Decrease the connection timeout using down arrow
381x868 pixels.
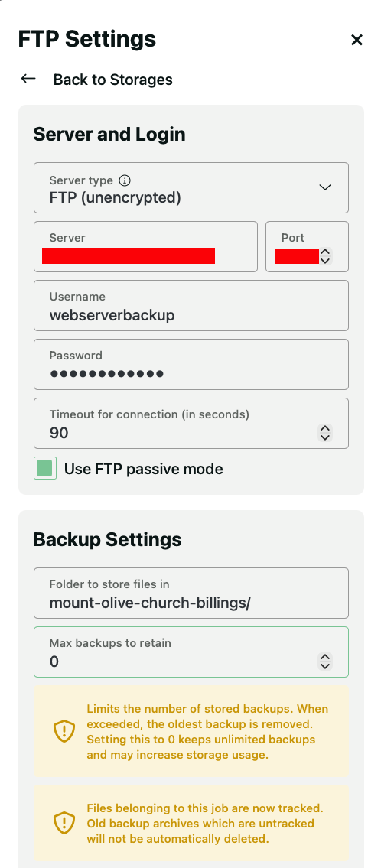325,437
